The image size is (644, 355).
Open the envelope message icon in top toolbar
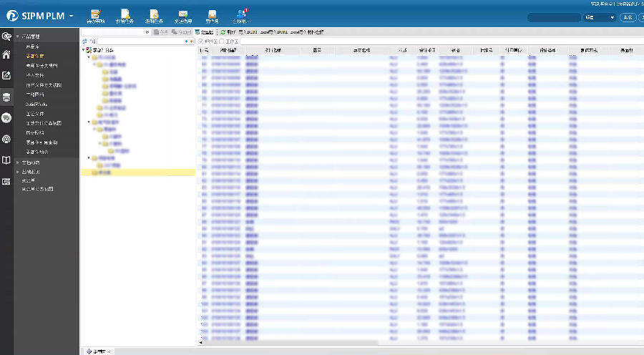point(183,14)
